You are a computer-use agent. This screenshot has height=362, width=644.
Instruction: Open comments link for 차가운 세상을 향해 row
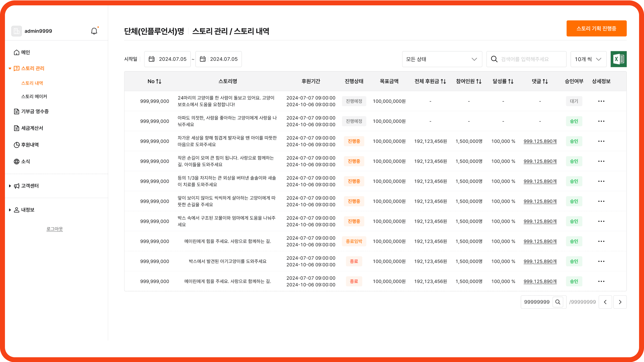[x=540, y=141]
